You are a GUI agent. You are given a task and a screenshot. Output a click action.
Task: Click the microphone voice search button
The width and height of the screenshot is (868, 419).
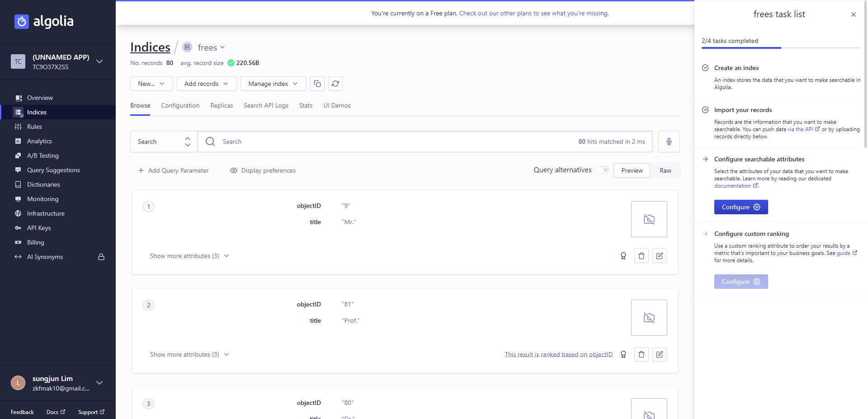669,141
